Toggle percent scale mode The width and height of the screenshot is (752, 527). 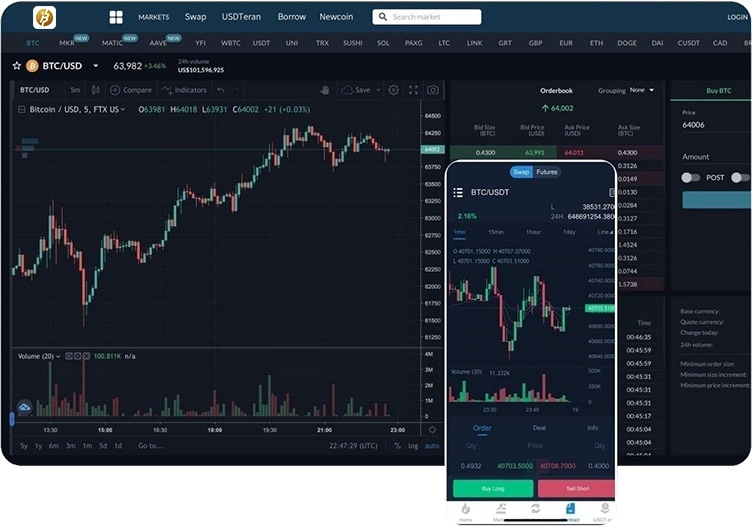pyautogui.click(x=397, y=446)
